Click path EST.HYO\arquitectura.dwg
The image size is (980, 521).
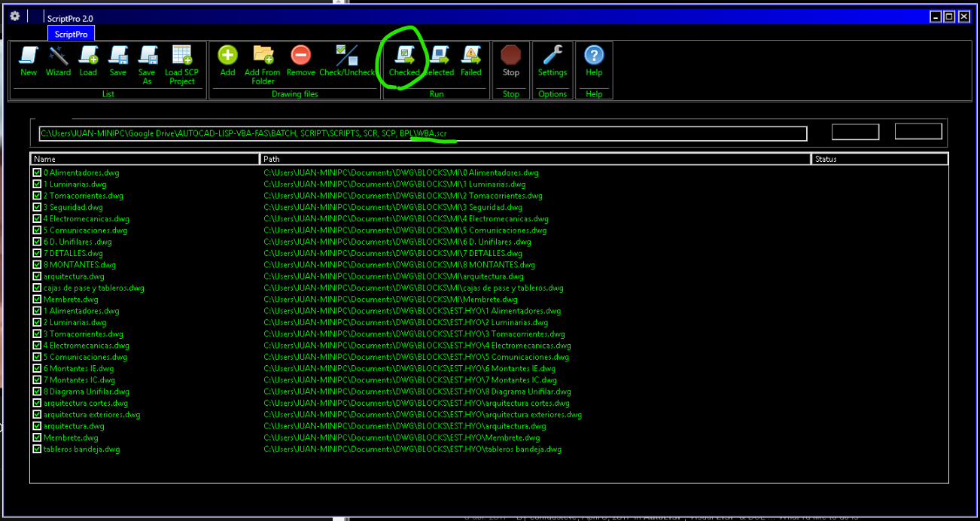[x=405, y=426]
